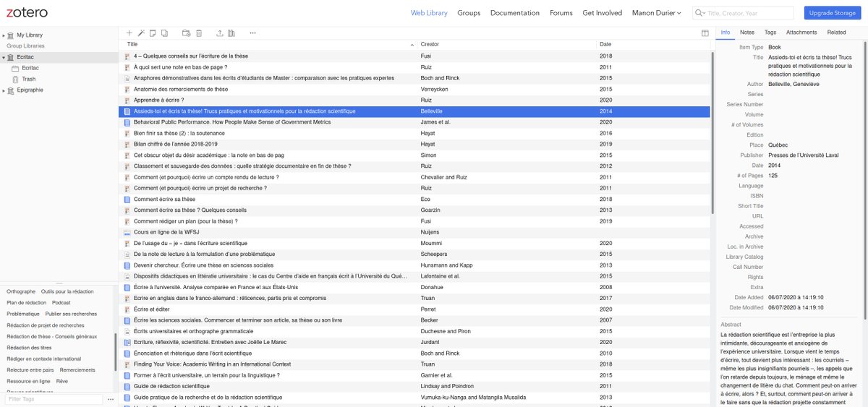Viewport: 868px width, 407px height.
Task: Open tag selector options ellipsis
Action: point(111,399)
